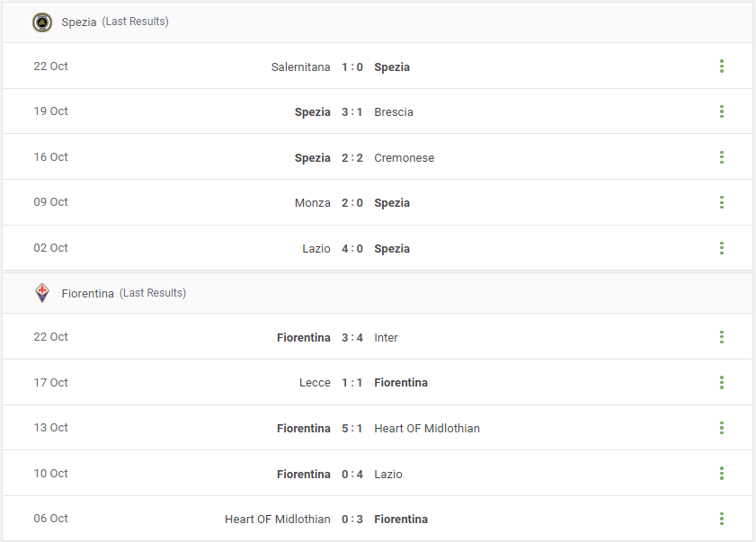Open more options for Lazio vs Spezia
The width and height of the screenshot is (756, 542).
click(x=721, y=248)
